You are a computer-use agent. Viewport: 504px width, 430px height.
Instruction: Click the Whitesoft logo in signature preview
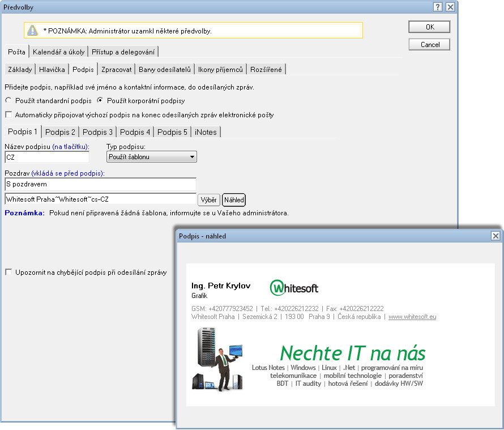click(x=294, y=288)
